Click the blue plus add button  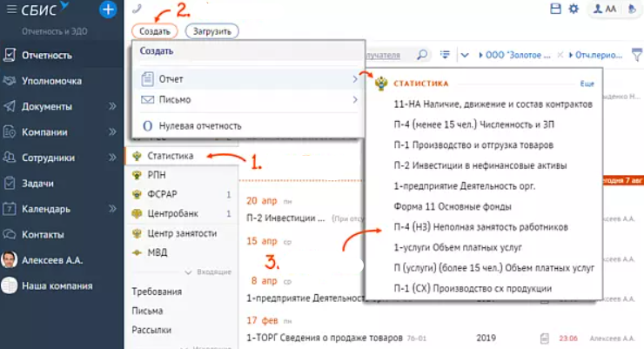point(108,10)
